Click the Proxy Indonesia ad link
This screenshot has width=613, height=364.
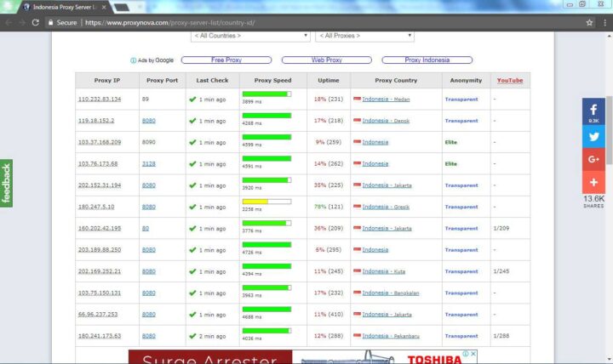[x=427, y=60]
